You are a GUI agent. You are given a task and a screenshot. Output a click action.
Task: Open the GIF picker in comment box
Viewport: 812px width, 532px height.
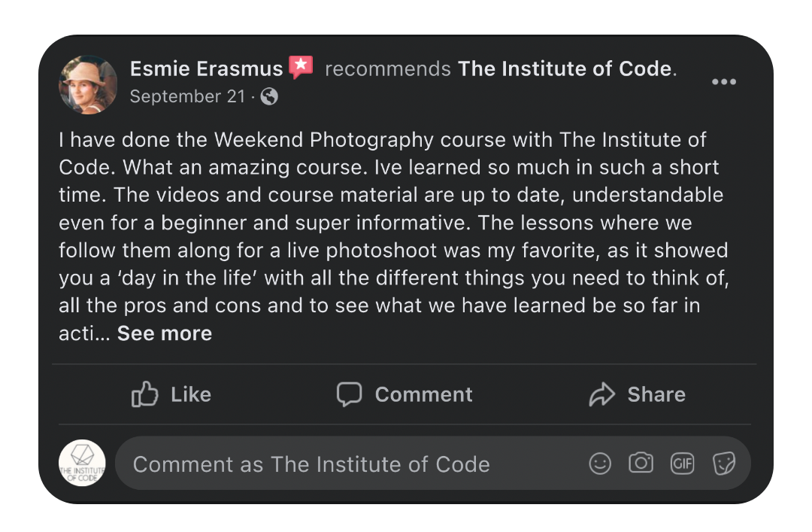(682, 464)
